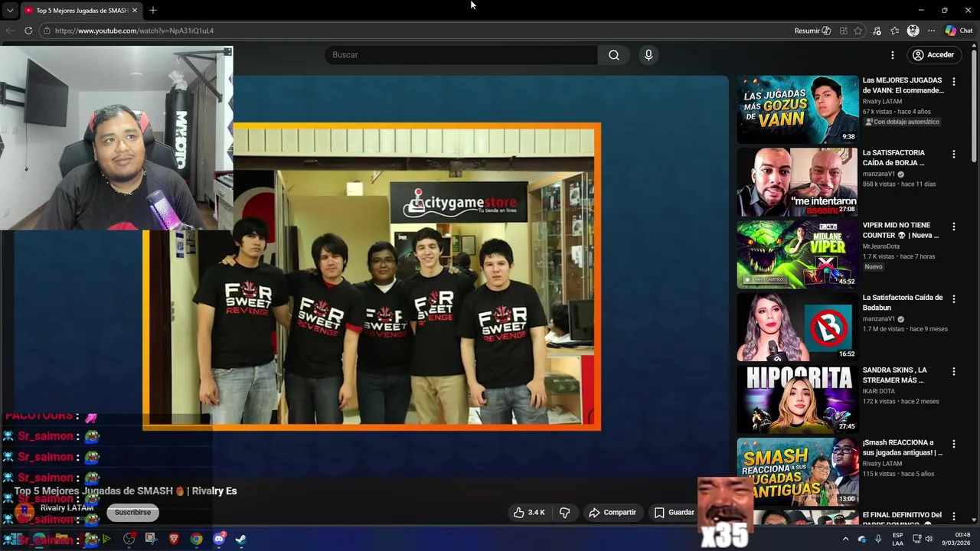The height and width of the screenshot is (551, 980).
Task: View site information icon beside URL
Action: [x=47, y=31]
